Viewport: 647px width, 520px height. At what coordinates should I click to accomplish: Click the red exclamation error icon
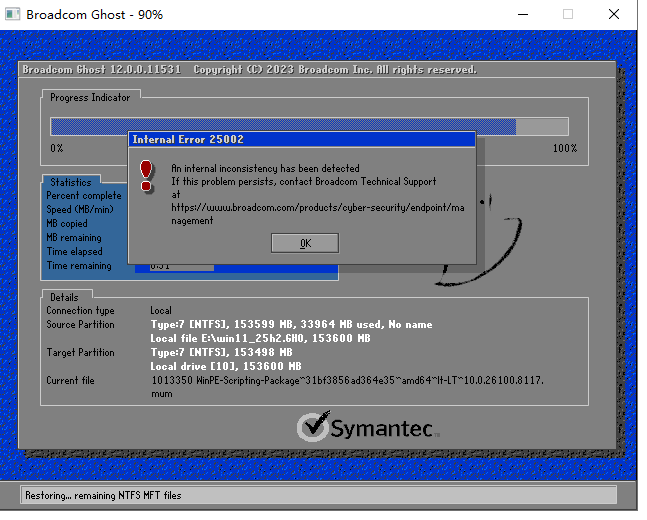148,179
